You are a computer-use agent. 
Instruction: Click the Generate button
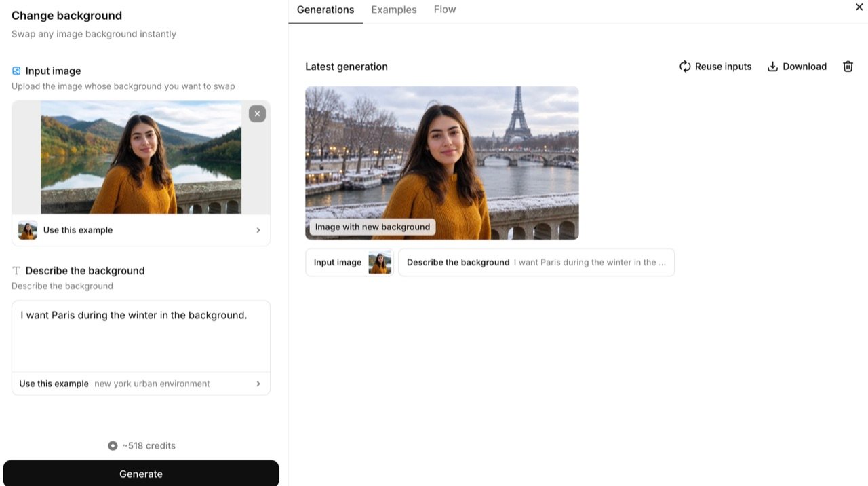tap(141, 473)
